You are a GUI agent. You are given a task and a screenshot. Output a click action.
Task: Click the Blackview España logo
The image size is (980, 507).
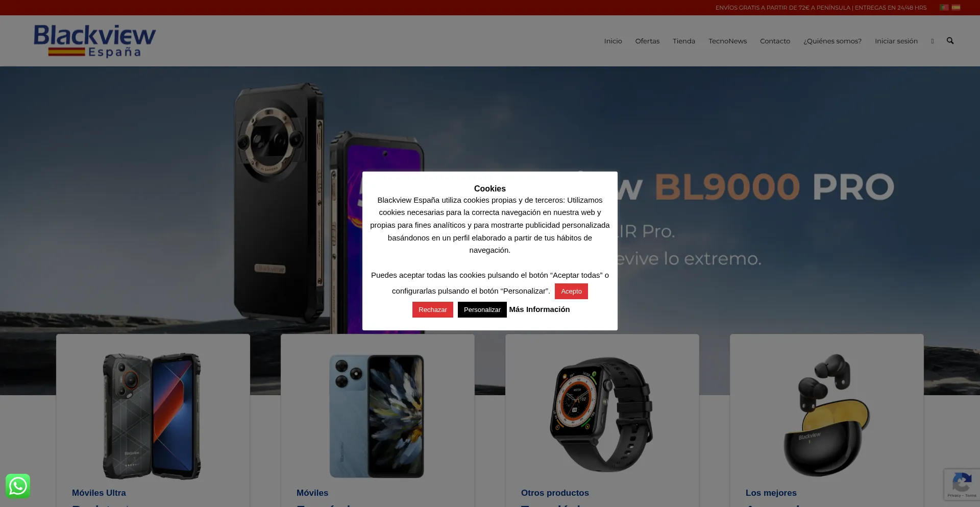point(95,41)
